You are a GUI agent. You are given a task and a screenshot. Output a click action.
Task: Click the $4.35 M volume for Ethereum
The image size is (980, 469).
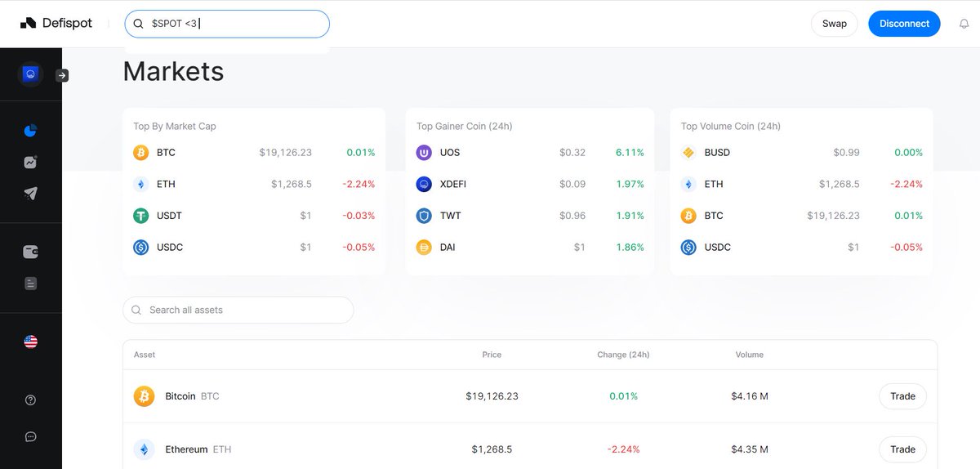click(x=750, y=449)
